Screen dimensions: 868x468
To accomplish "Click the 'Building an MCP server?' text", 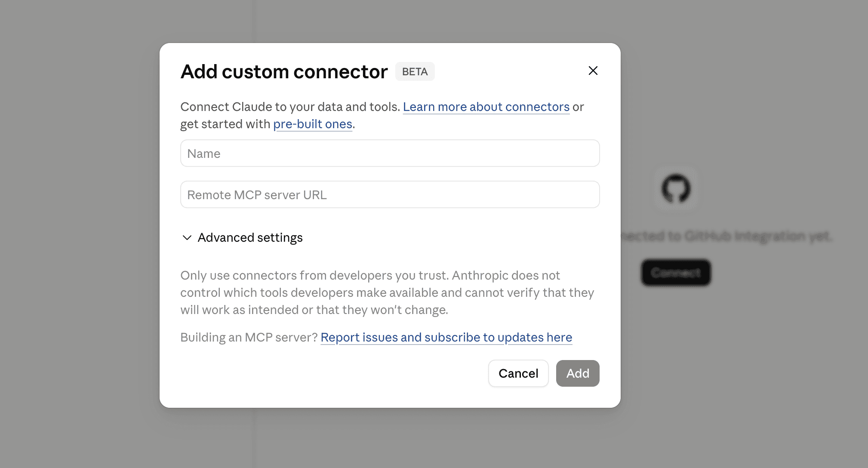I will pos(249,337).
